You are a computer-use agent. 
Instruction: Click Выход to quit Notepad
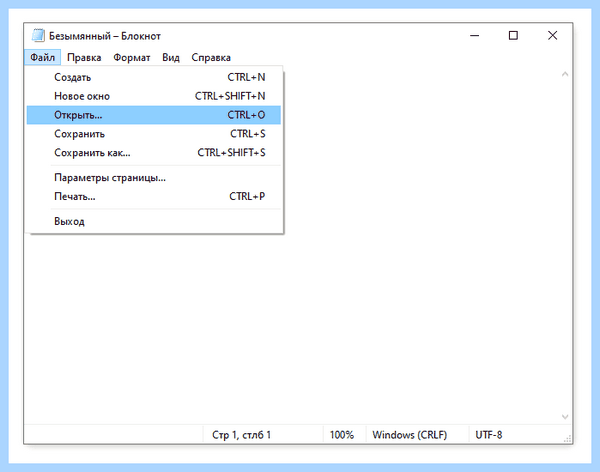coord(154,221)
